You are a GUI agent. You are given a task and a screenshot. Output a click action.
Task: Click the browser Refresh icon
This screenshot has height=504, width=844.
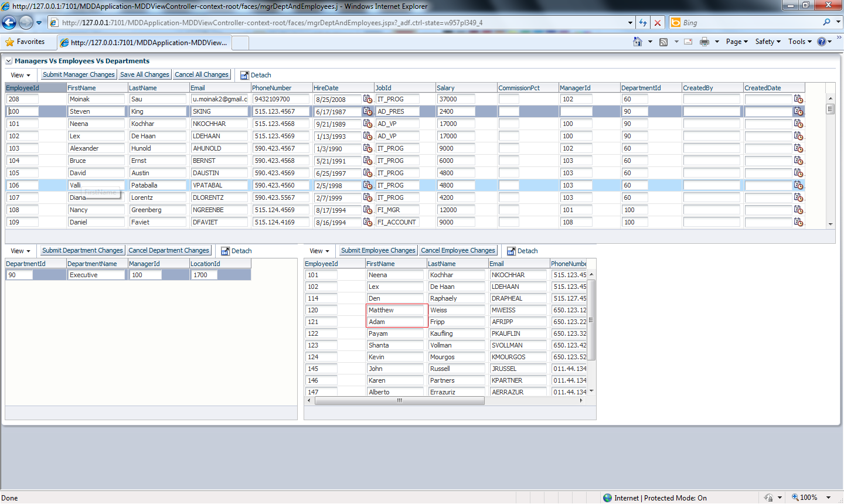pos(643,23)
